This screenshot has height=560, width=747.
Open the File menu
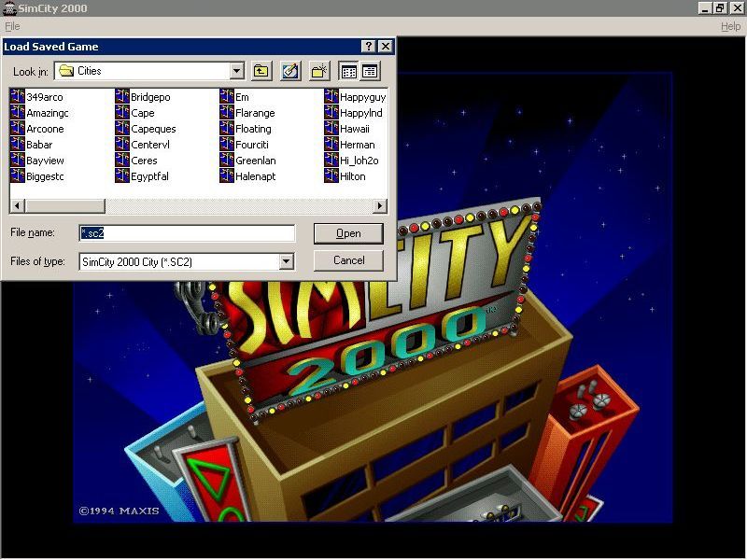click(12, 26)
